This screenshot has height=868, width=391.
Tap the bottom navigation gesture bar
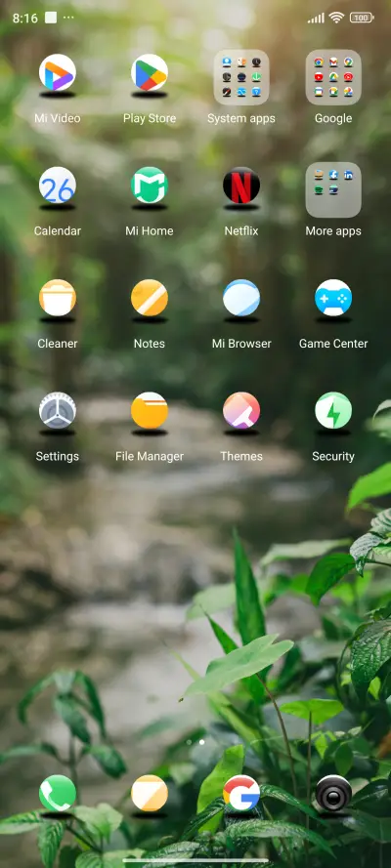tap(195, 861)
